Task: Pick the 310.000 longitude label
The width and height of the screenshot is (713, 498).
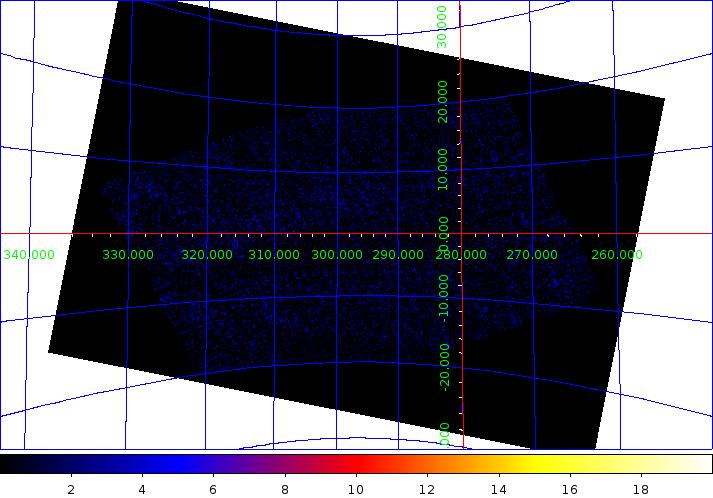Action: coord(274,255)
